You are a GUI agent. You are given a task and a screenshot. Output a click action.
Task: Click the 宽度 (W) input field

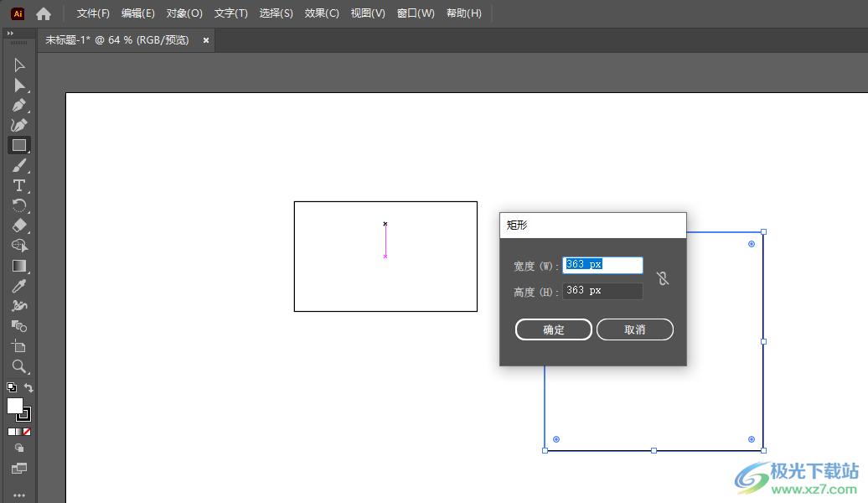tap(602, 265)
